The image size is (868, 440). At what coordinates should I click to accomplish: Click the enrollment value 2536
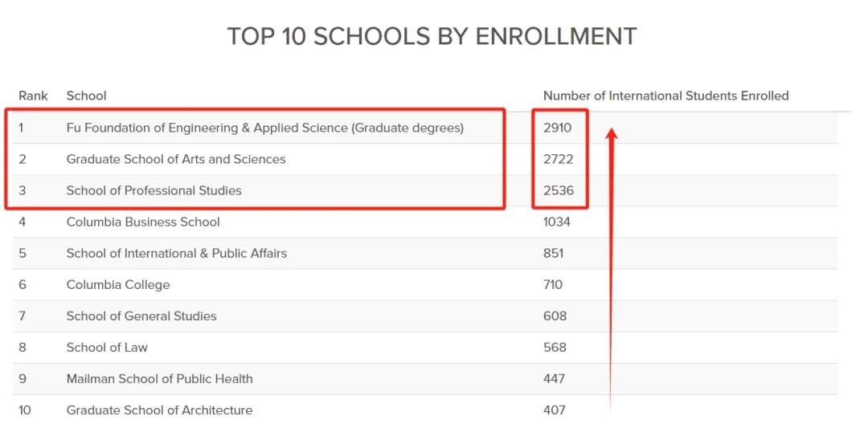tap(558, 191)
